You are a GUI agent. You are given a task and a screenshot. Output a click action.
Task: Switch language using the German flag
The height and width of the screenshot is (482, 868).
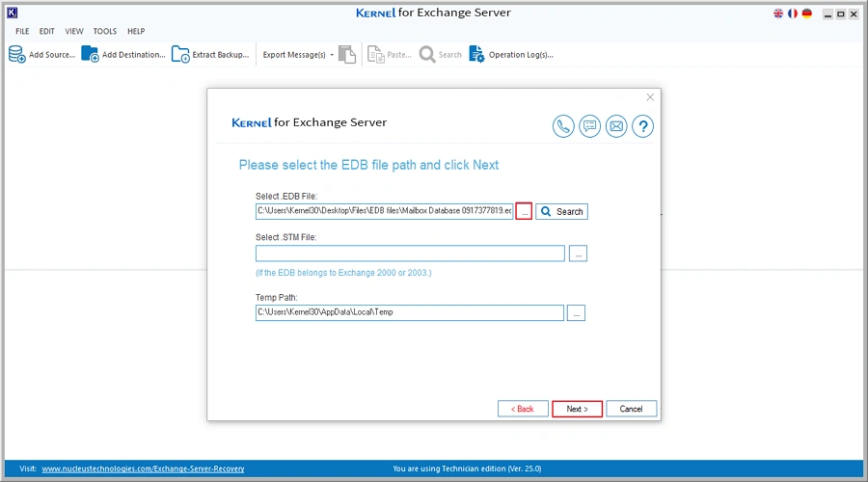coord(807,13)
